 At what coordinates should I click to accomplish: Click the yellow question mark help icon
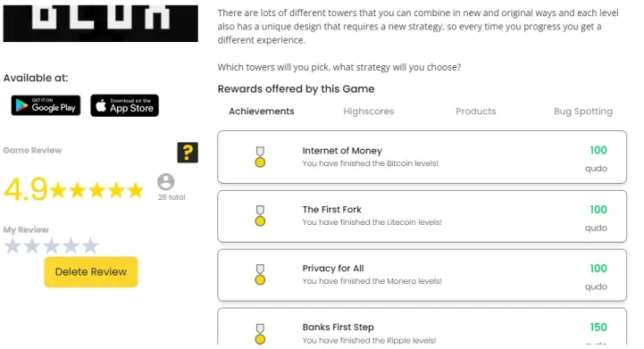pos(188,153)
